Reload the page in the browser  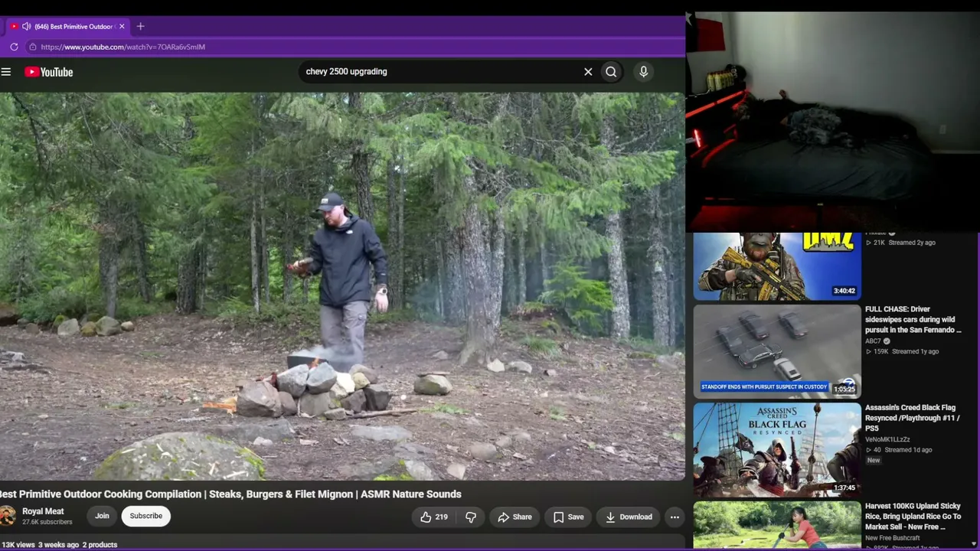tap(14, 47)
